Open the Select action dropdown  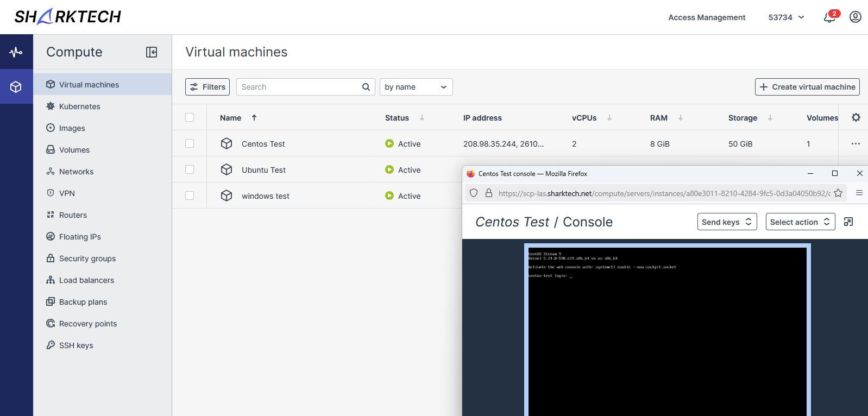click(x=800, y=222)
